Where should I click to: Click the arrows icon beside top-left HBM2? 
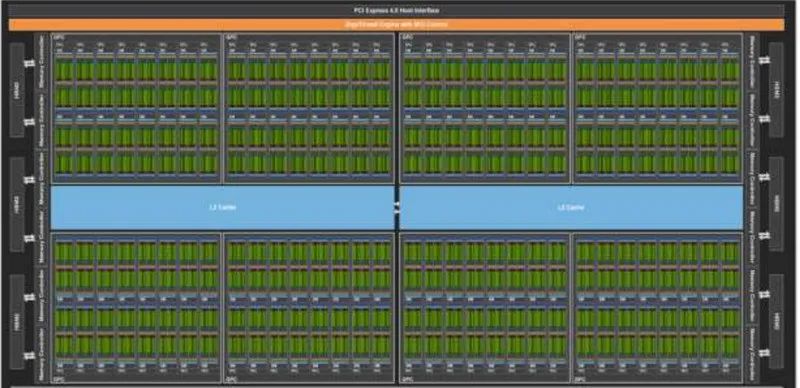[30, 63]
